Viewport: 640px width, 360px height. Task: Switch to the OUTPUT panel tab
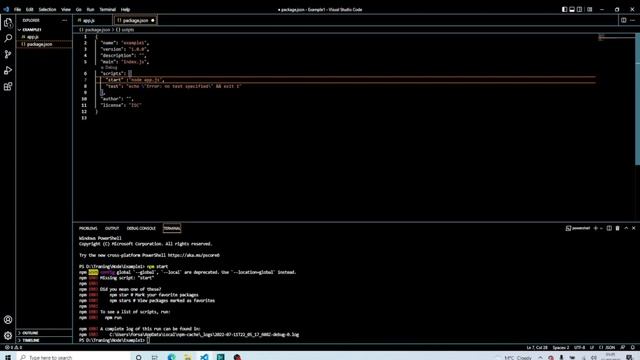coord(112,228)
